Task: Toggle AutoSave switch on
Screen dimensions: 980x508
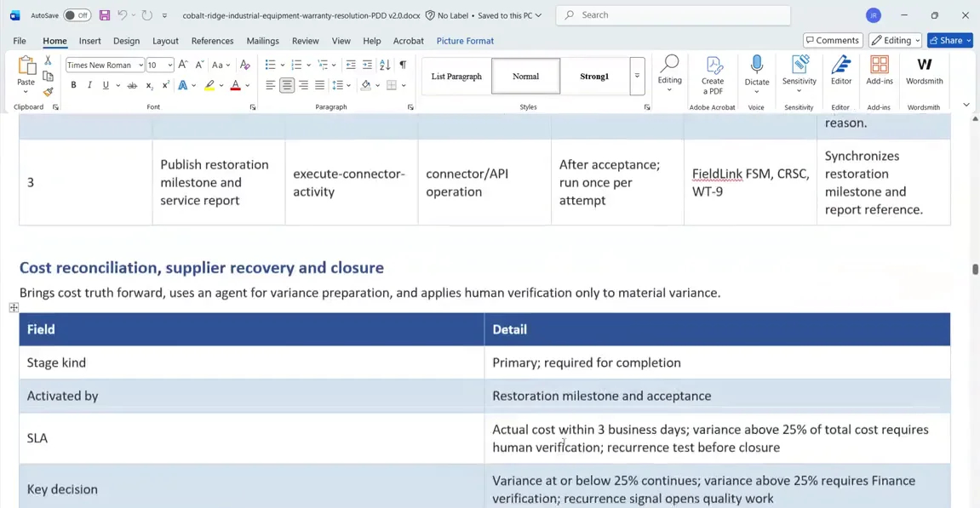Action: click(x=77, y=15)
